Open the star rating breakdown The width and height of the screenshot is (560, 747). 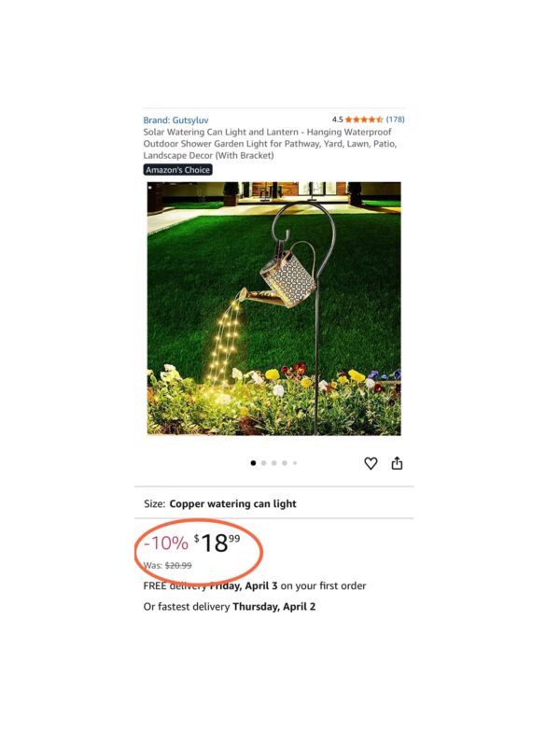[364, 120]
